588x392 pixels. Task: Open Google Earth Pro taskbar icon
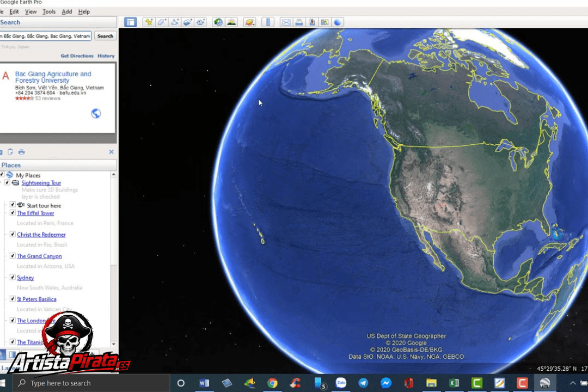pos(545,383)
